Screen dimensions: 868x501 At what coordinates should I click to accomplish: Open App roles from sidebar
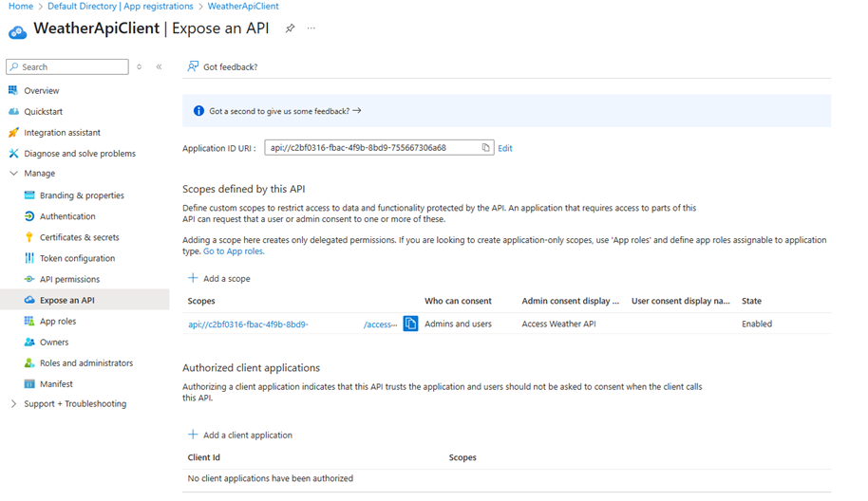(x=58, y=322)
